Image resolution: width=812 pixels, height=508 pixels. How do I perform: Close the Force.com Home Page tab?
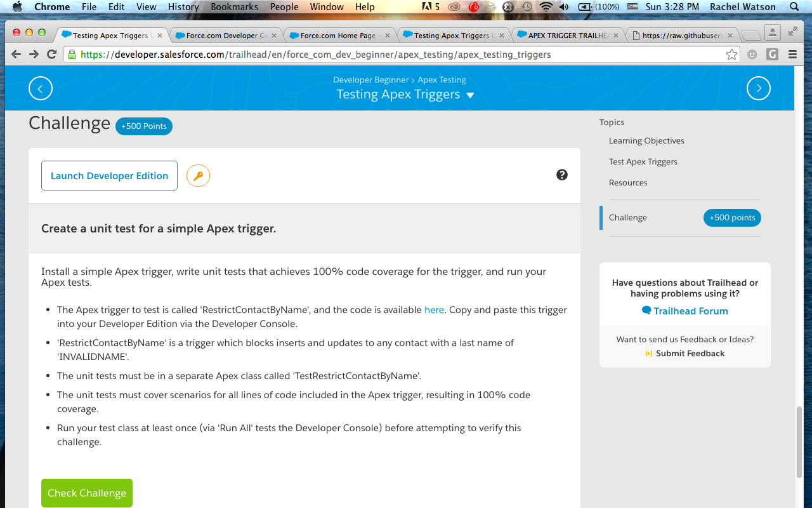click(387, 36)
